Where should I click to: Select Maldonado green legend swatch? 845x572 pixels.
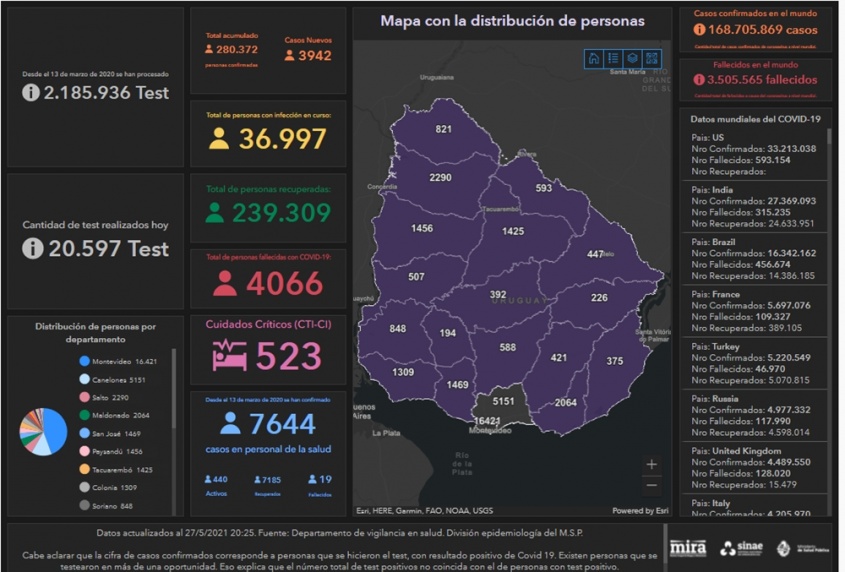click(x=84, y=415)
